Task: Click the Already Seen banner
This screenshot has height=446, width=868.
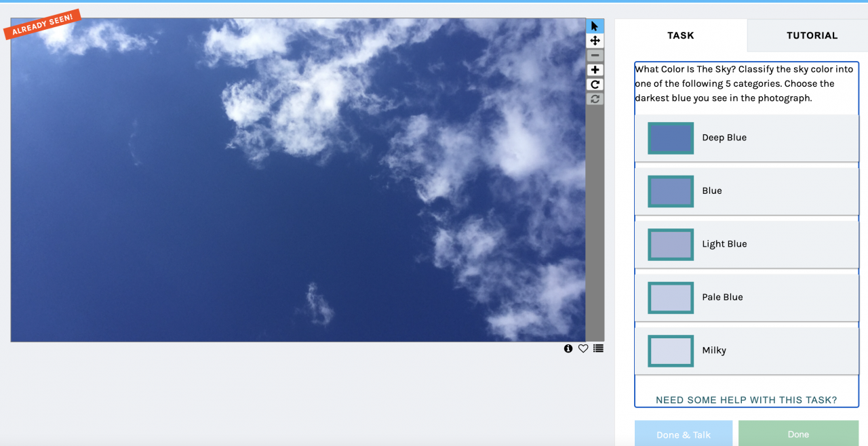Action: click(x=42, y=24)
